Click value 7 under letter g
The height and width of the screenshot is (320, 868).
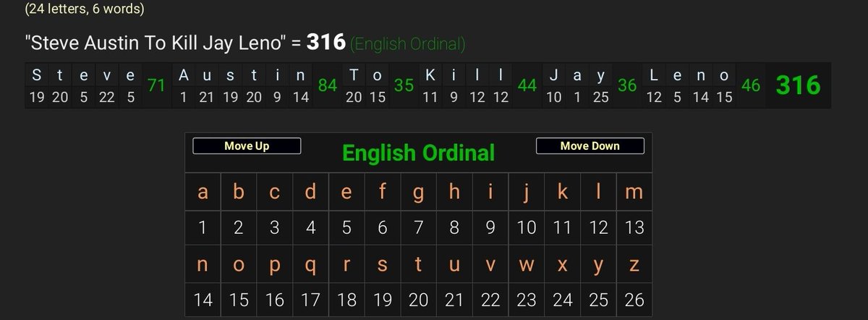(x=418, y=227)
